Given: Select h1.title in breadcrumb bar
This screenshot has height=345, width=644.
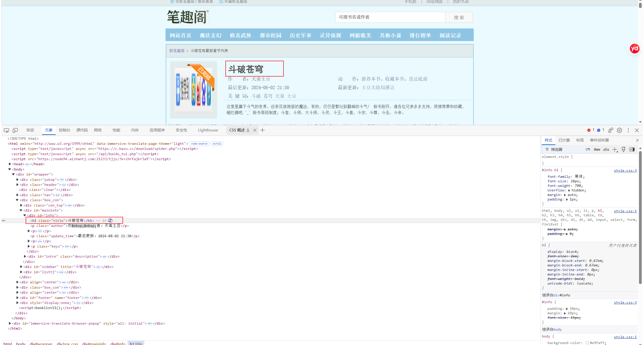Looking at the screenshot, I should point(136,343).
